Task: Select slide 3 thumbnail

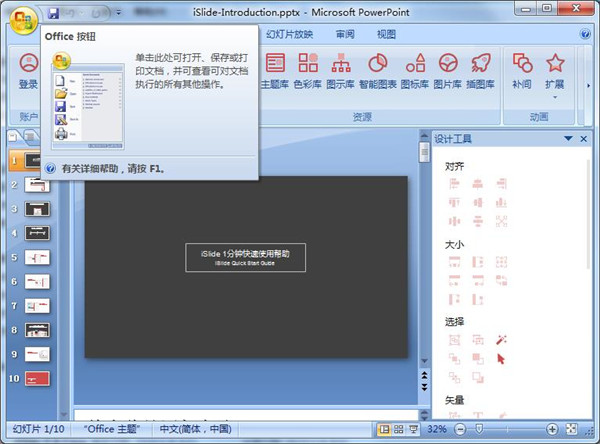Action: point(37,209)
